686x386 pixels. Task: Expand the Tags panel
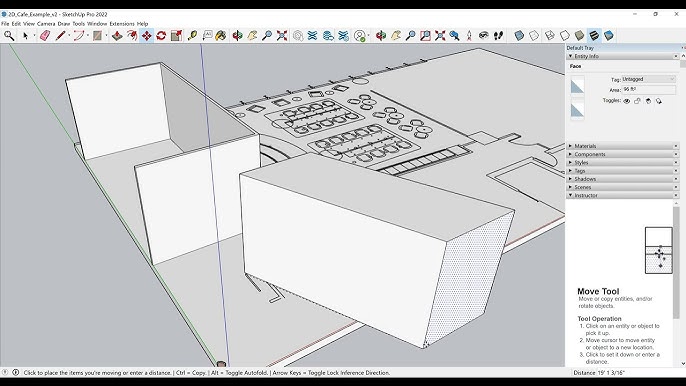click(570, 171)
